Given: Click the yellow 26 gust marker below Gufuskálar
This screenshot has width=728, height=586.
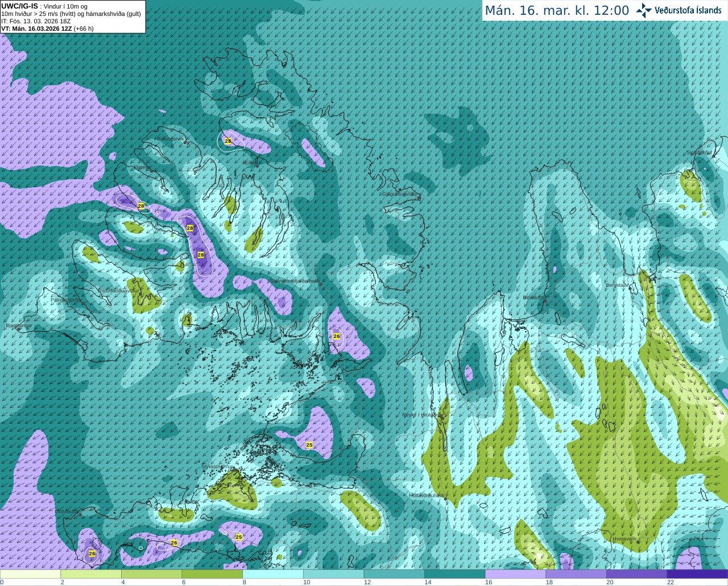Looking at the screenshot, I should click(x=92, y=553).
